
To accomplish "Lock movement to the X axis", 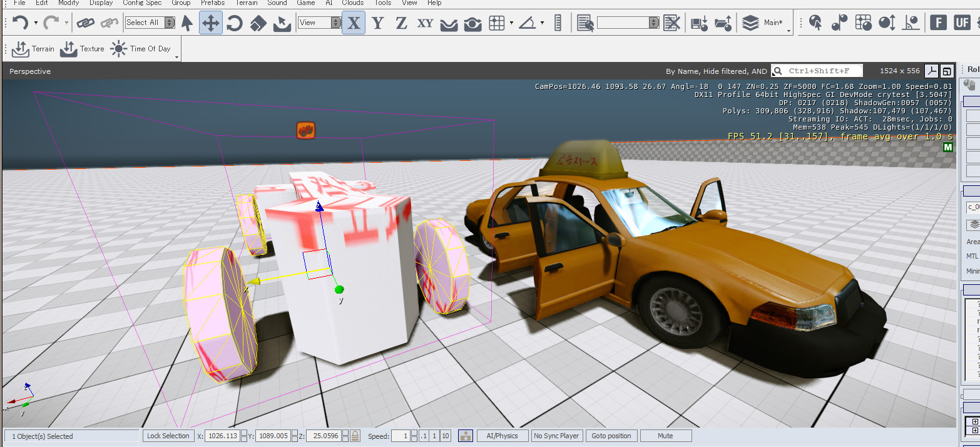I will click(354, 23).
